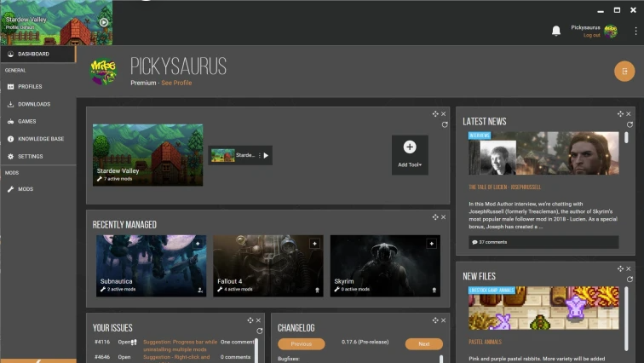Show the next changelog version
This screenshot has width=644, height=363.
tap(424, 344)
